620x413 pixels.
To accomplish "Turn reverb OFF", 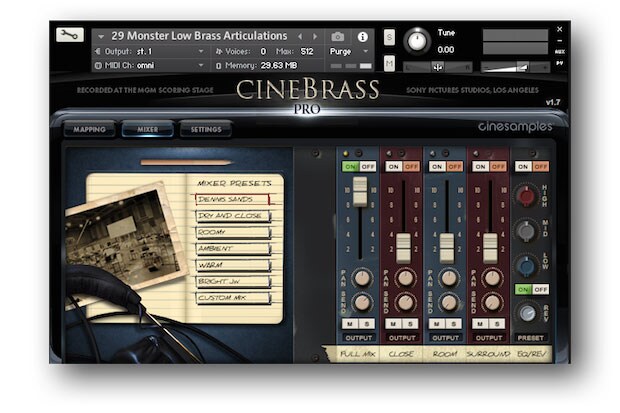I will (x=541, y=290).
